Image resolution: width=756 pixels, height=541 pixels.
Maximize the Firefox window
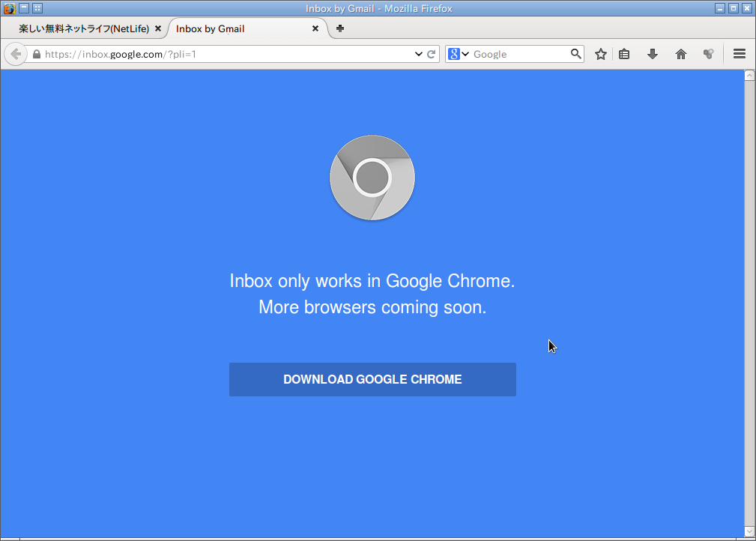point(734,8)
